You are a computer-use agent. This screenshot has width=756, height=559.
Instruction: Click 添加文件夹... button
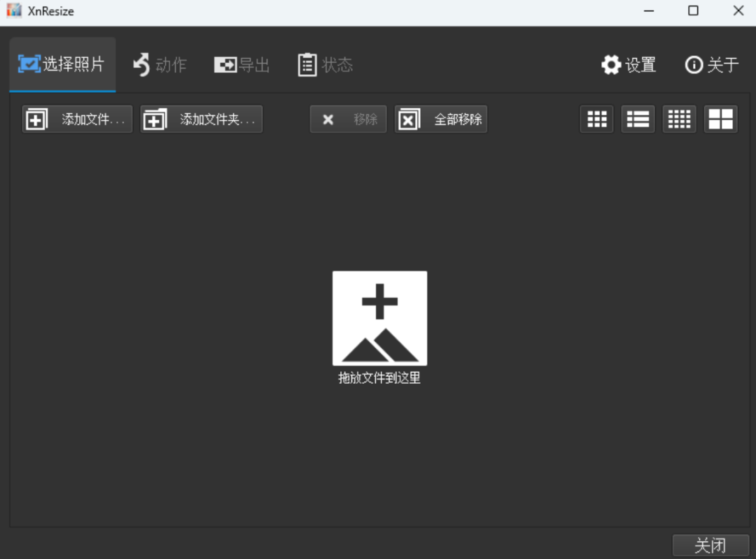(x=202, y=119)
